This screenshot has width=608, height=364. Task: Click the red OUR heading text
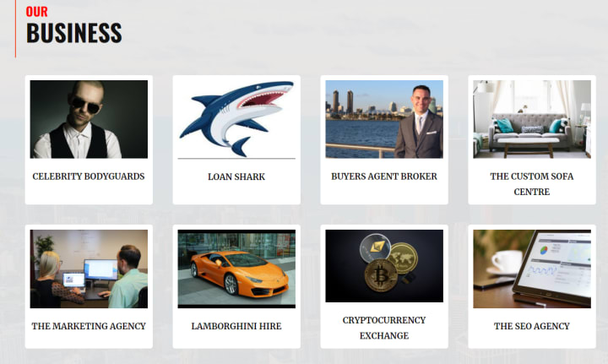[37, 12]
